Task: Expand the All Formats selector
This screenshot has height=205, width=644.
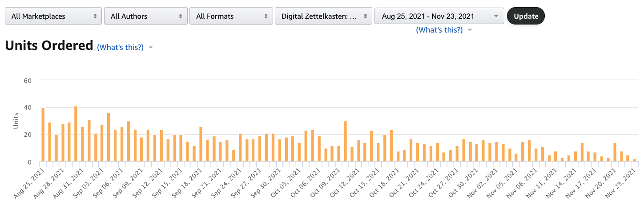Action: tap(231, 16)
